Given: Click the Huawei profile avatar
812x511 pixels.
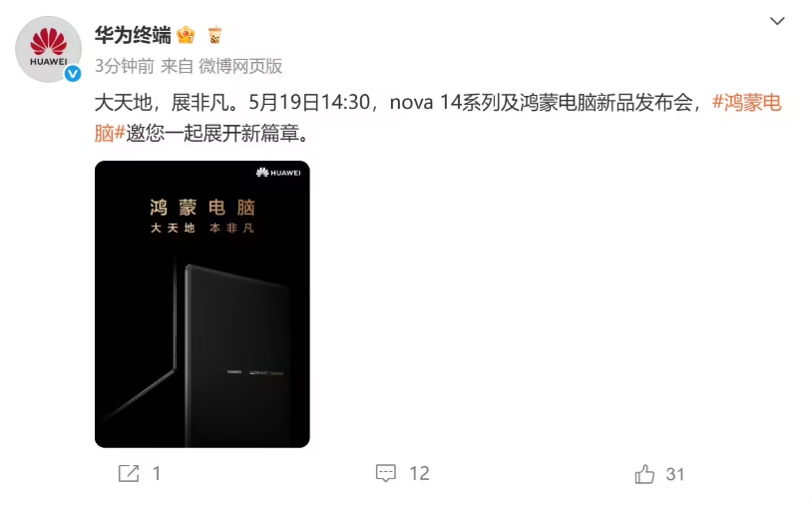Looking at the screenshot, I should tap(48, 49).
